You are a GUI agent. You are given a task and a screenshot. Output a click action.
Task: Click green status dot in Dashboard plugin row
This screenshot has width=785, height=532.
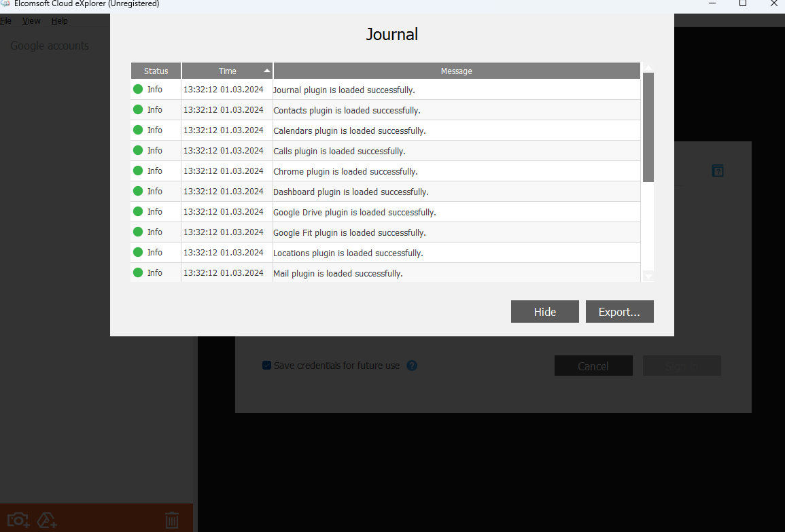138,191
